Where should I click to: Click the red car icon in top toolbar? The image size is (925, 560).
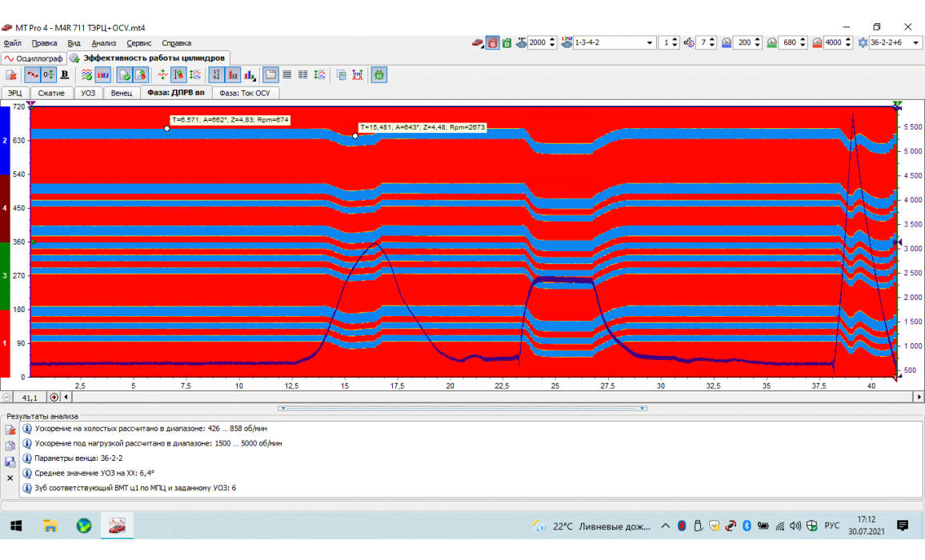click(x=477, y=42)
